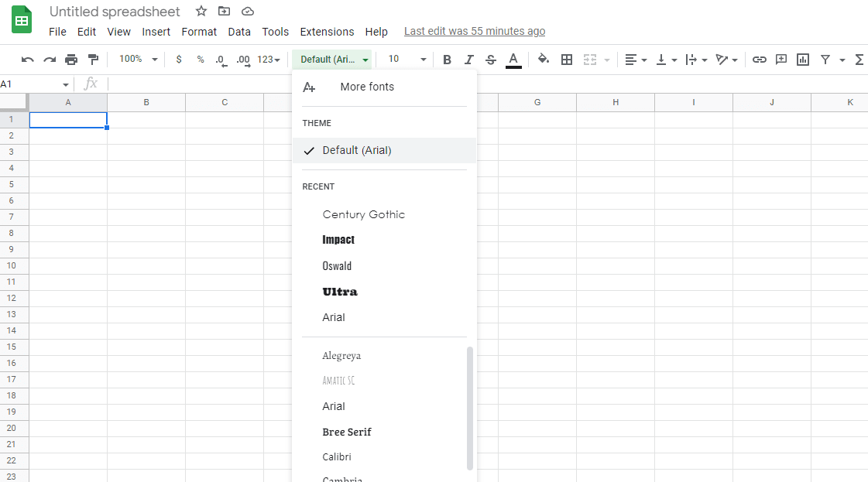This screenshot has width=868, height=482.
Task: Open the Extensions menu
Action: [327, 32]
